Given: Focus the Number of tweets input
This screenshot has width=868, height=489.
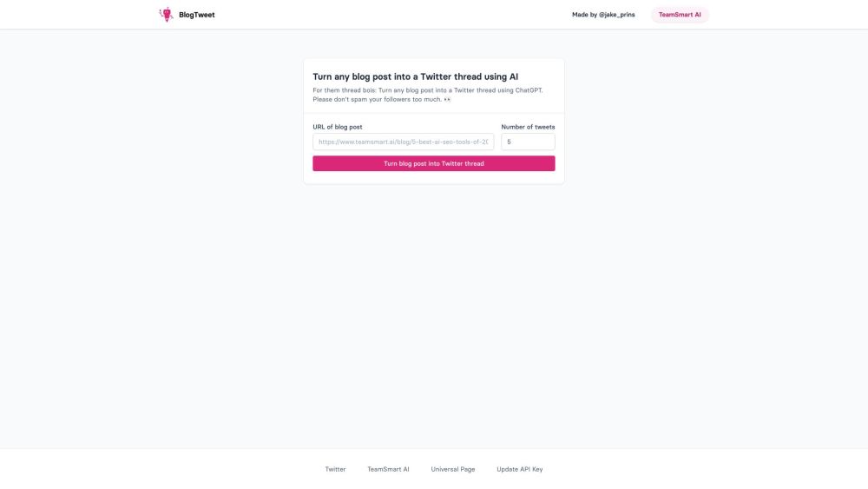Looking at the screenshot, I should [528, 142].
